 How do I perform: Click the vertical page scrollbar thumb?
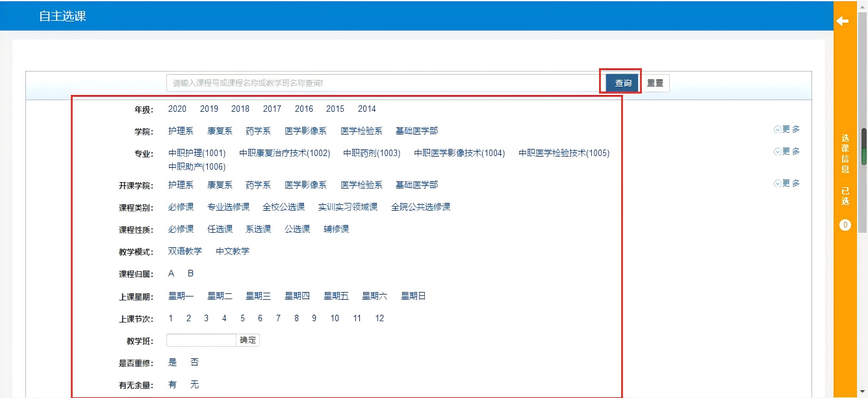(x=863, y=146)
